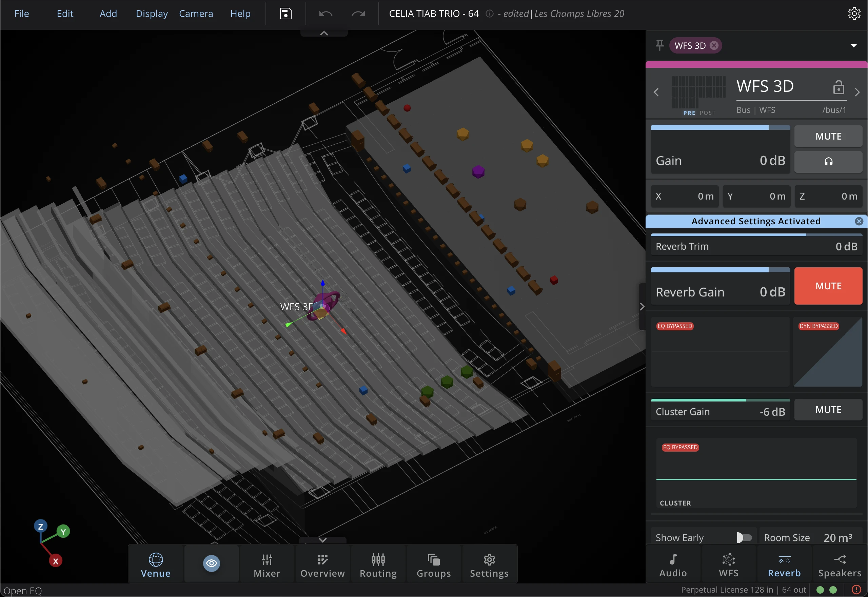Go to next object with right chevron
The height and width of the screenshot is (597, 868).
pos(857,92)
